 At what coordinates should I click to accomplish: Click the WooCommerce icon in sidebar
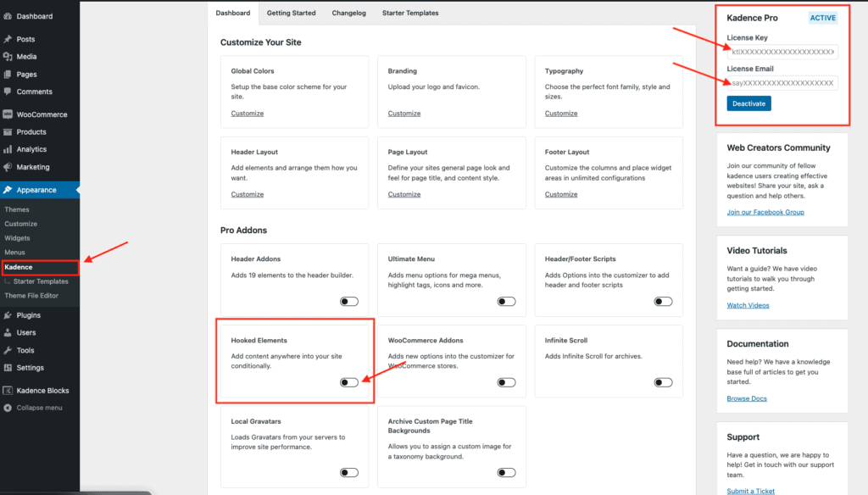point(8,114)
